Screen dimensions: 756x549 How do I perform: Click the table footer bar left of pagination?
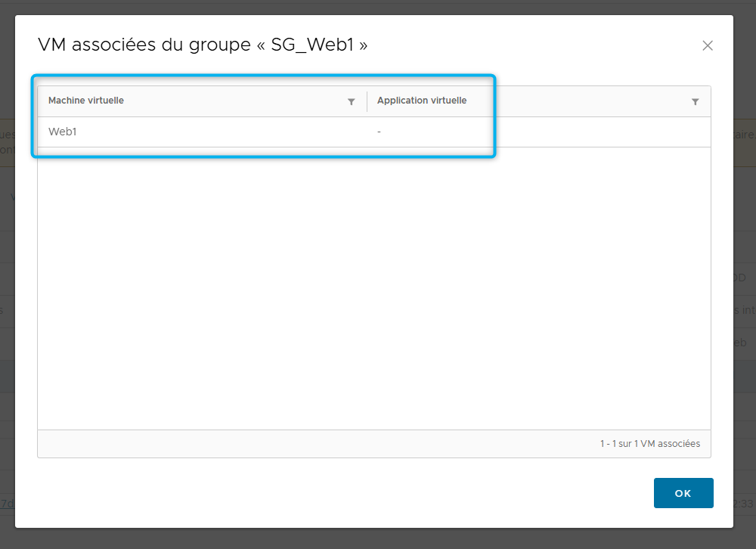[x=302, y=444]
